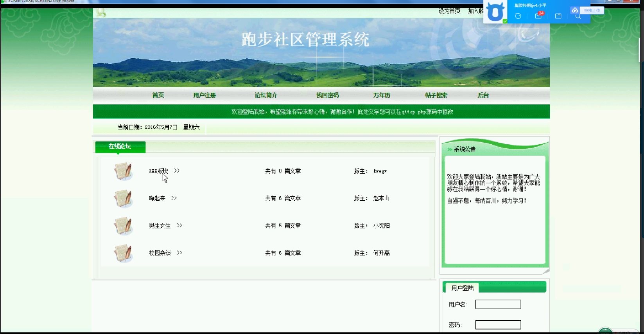
Task: Click the green welcome marquee text
Action: pyautogui.click(x=342, y=112)
